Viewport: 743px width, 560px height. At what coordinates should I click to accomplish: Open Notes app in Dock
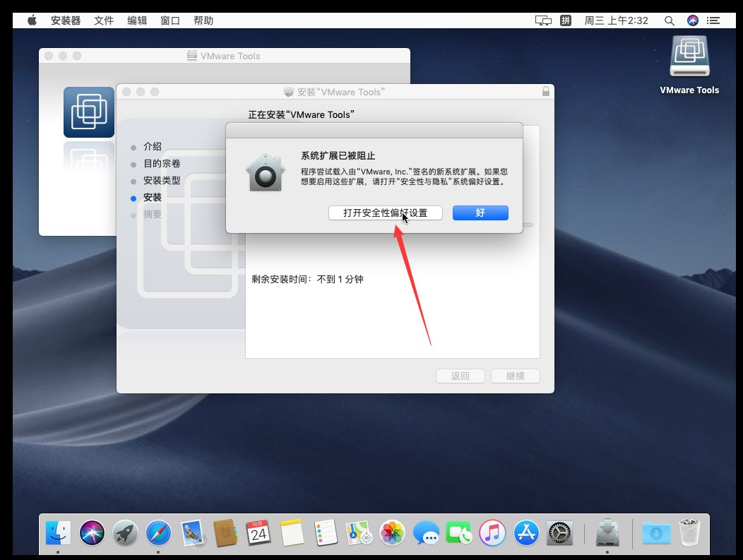point(292,533)
